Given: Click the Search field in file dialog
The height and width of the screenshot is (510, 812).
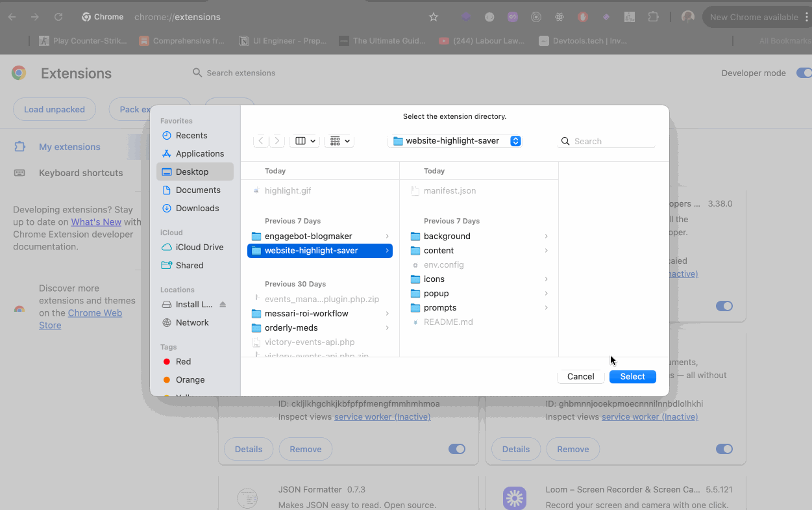Looking at the screenshot, I should [610, 141].
